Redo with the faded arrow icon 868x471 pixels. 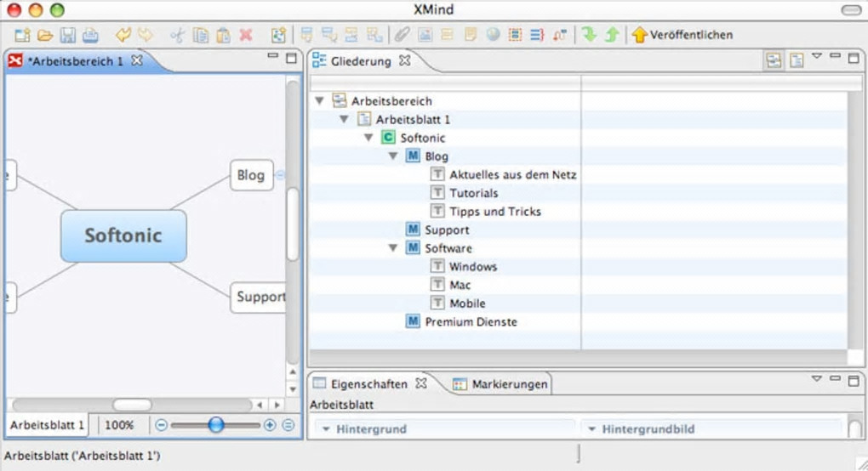click(x=146, y=36)
